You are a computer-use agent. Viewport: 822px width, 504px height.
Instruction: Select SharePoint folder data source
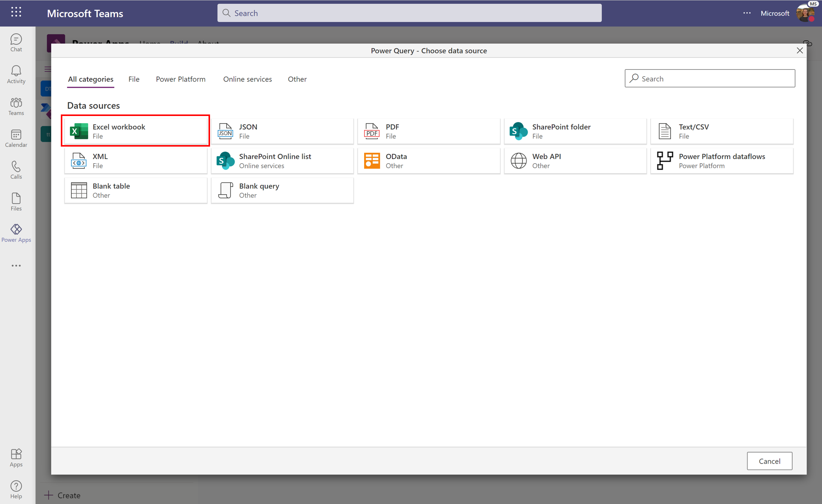(575, 130)
